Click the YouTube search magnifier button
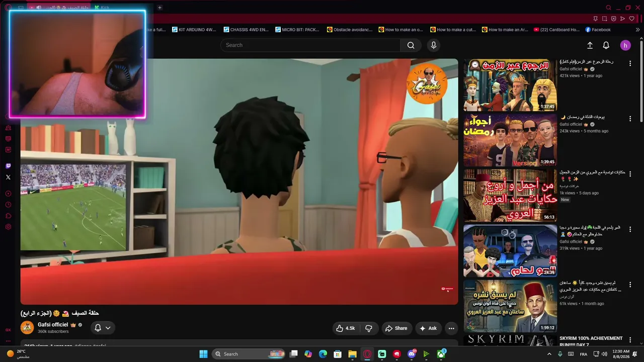This screenshot has height=362, width=644. pyautogui.click(x=411, y=45)
